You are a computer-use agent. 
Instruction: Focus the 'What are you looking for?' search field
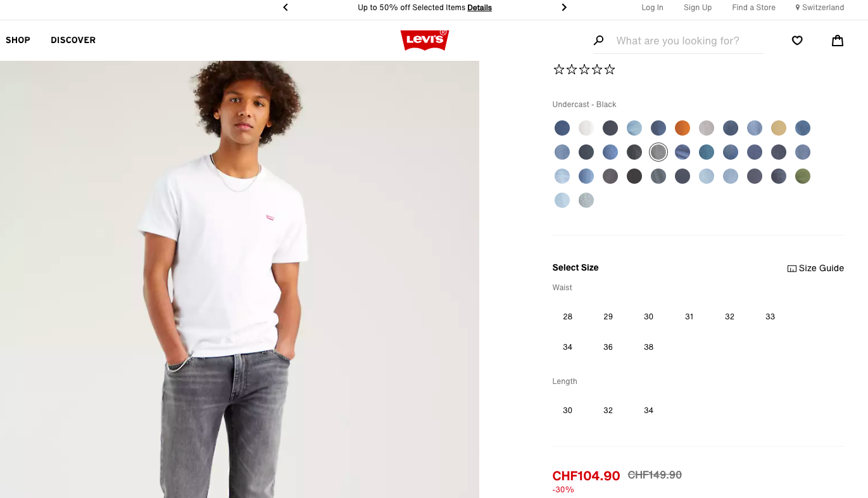tap(689, 41)
